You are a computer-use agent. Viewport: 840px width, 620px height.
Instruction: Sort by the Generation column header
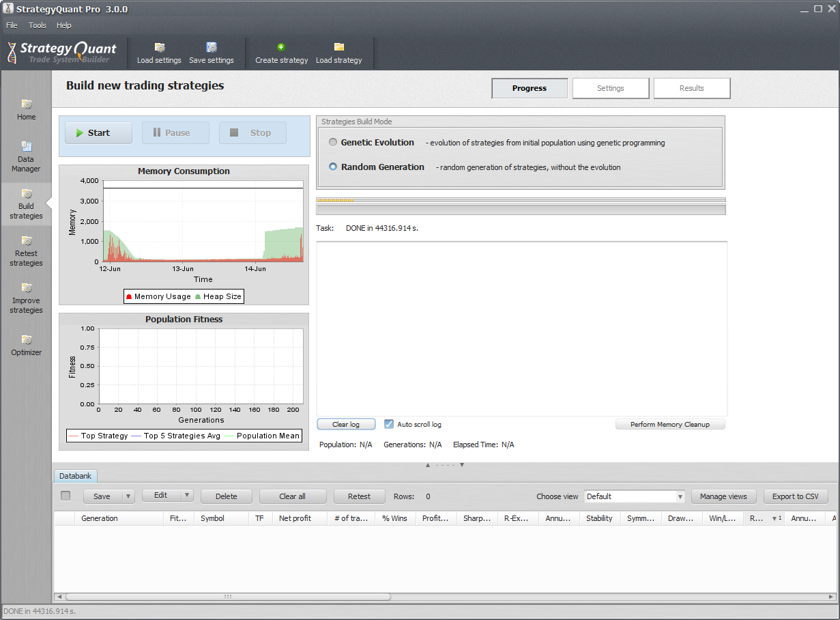[119, 518]
